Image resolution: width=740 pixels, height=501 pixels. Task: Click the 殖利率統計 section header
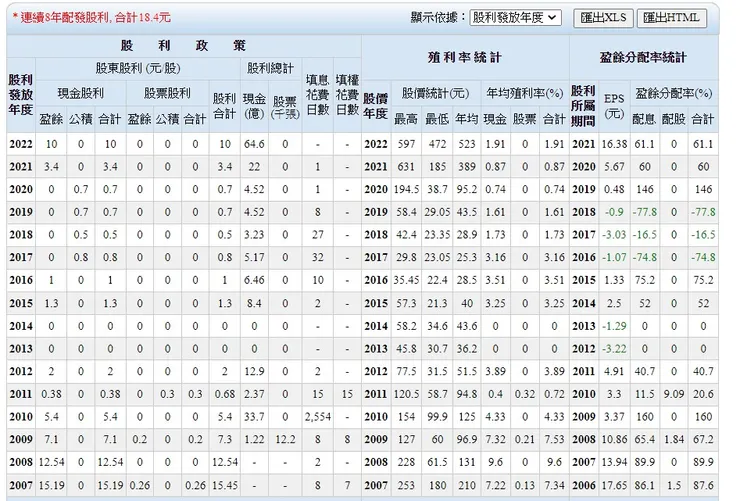[465, 57]
